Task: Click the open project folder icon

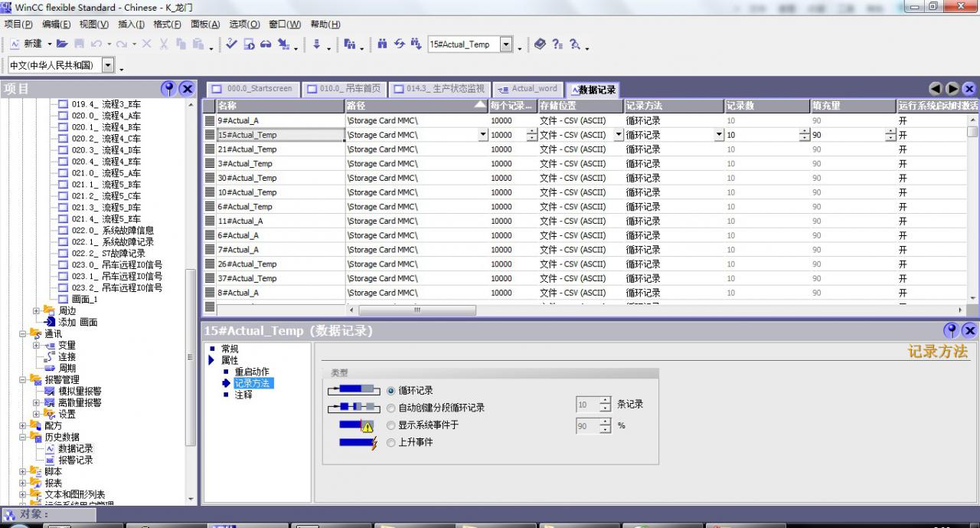Action: click(62, 44)
